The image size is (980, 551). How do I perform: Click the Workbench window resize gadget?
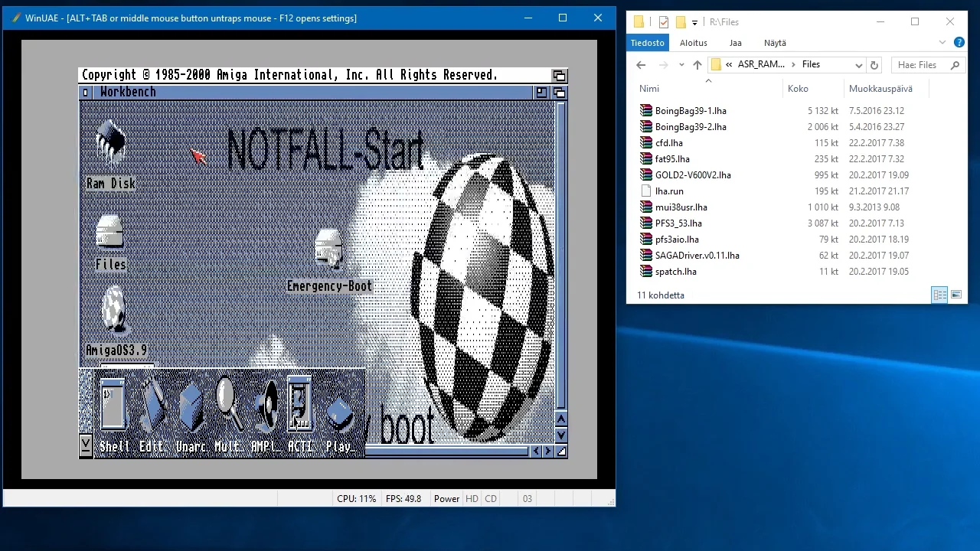(561, 452)
